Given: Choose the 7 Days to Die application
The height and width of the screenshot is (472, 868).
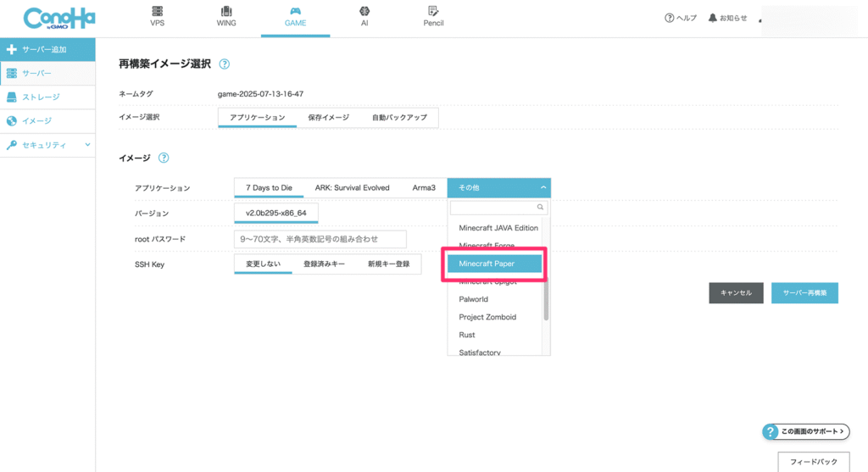Looking at the screenshot, I should (x=269, y=187).
